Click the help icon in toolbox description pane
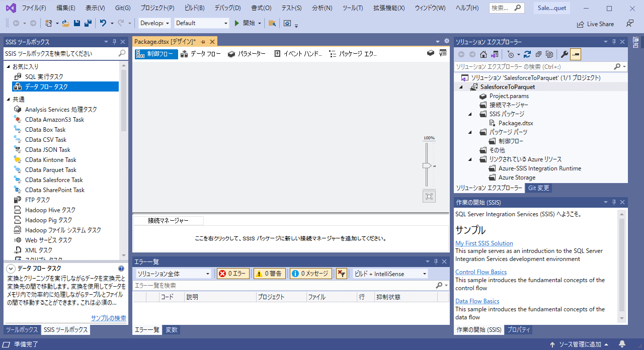This screenshot has height=350, width=644. click(121, 269)
